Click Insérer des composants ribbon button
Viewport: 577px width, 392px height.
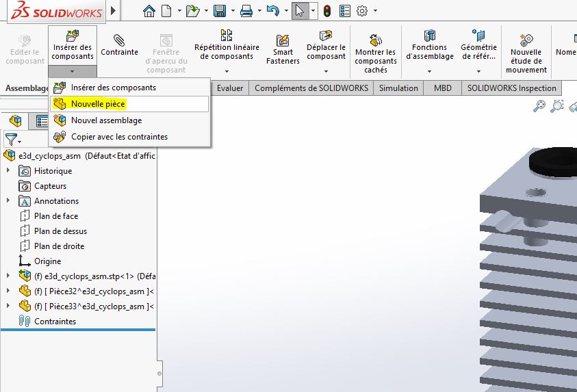[x=73, y=45]
